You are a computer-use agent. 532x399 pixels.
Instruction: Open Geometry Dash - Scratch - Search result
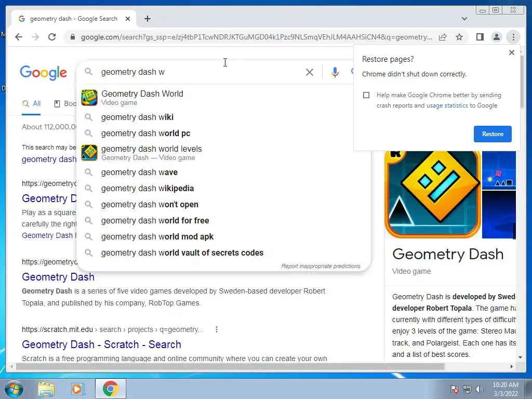(x=101, y=344)
